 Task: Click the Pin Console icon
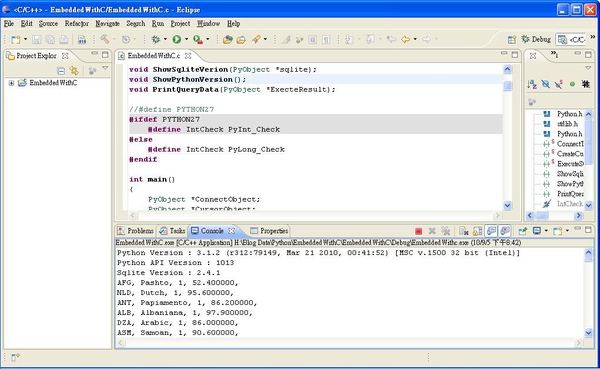[522, 231]
